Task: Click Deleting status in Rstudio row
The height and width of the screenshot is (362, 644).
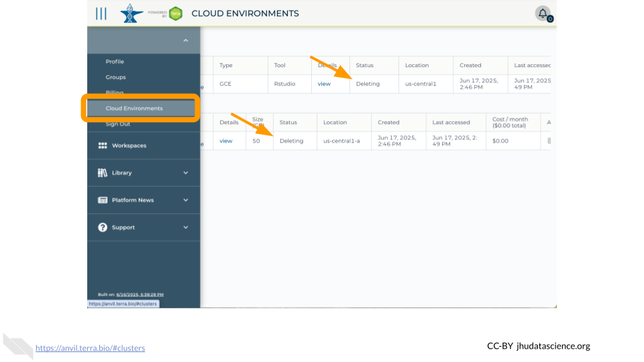Action: pos(368,84)
